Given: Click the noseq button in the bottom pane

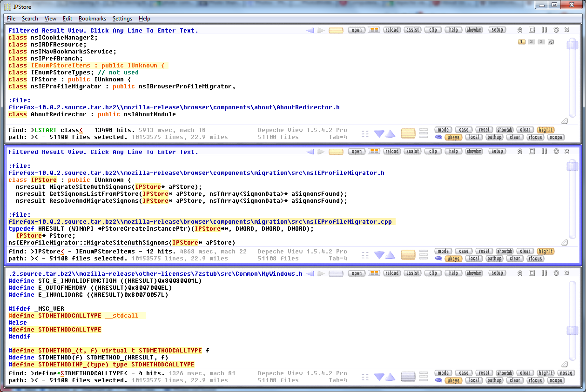Looking at the screenshot, I should 566,373.
